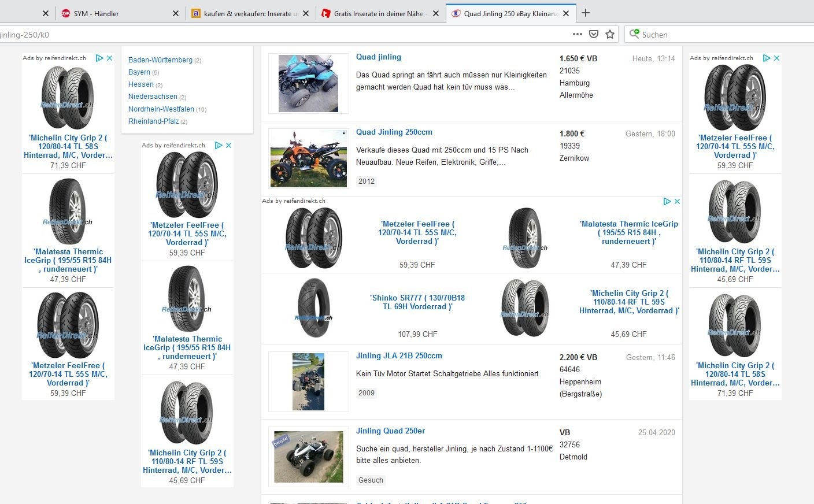Click AdChoices icon on right sidebar ad
This screenshot has height=504, width=814.
(x=767, y=58)
